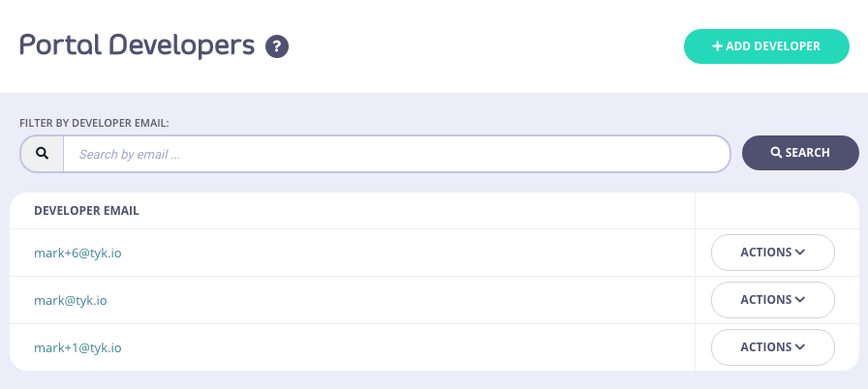
Task: Click the magnifier icon left of email field
Action: (x=42, y=153)
